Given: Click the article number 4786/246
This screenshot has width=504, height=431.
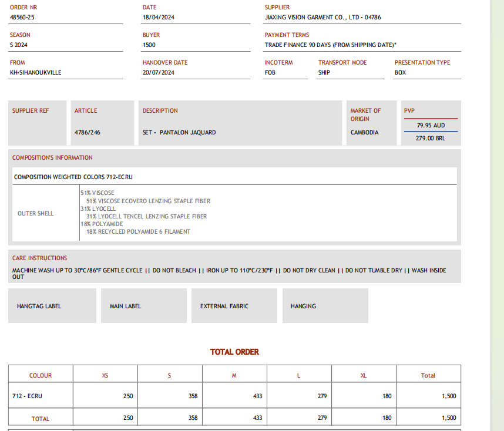Looking at the screenshot, I should point(88,133).
